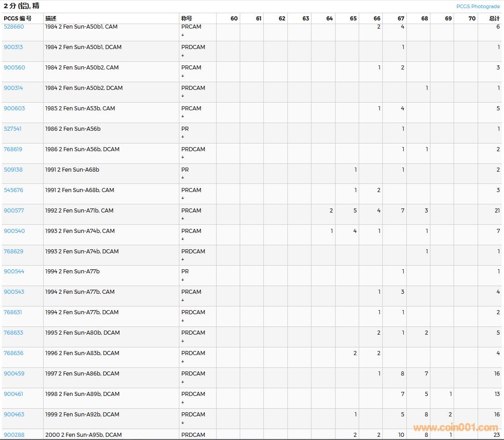Open PCGS number 900288 for 2000 coin
Image resolution: width=504 pixels, height=440 pixels.
point(14,435)
